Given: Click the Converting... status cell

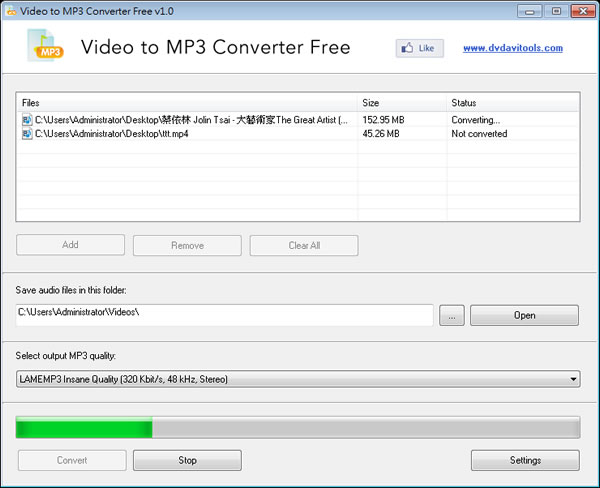Looking at the screenshot, I should pos(476,120).
